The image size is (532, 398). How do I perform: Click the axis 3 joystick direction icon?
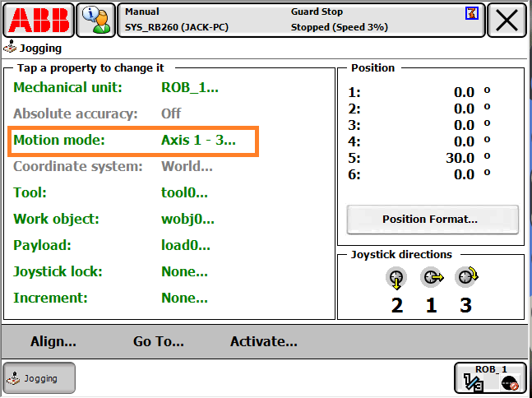[x=466, y=279]
